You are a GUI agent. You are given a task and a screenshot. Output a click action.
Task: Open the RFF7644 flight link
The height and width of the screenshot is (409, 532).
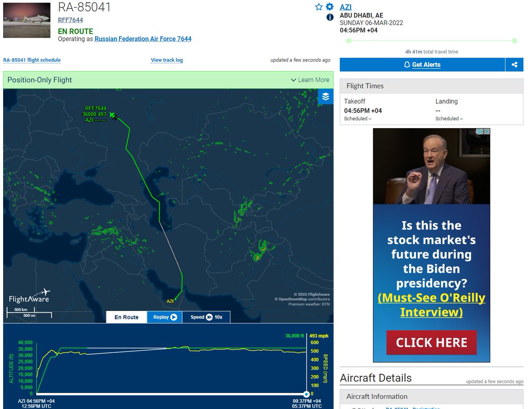click(x=70, y=20)
